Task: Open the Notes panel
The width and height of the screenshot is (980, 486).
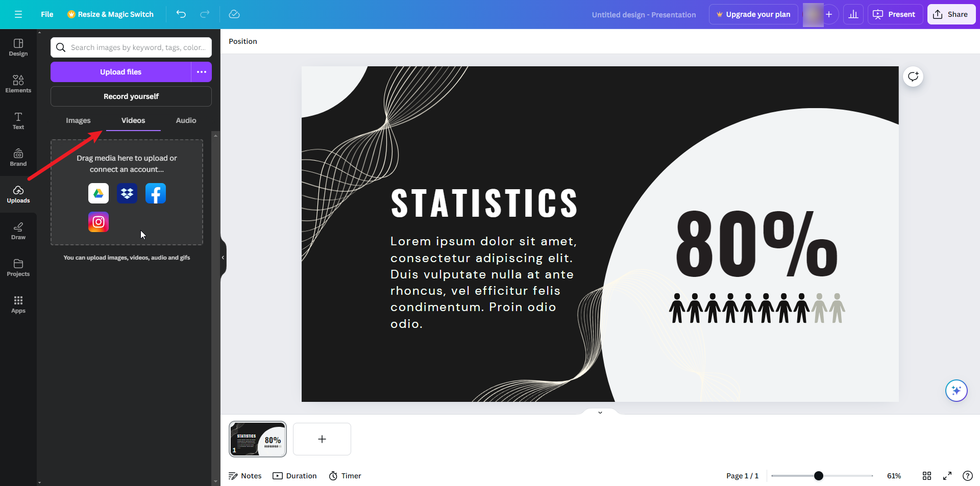Action: click(245, 476)
